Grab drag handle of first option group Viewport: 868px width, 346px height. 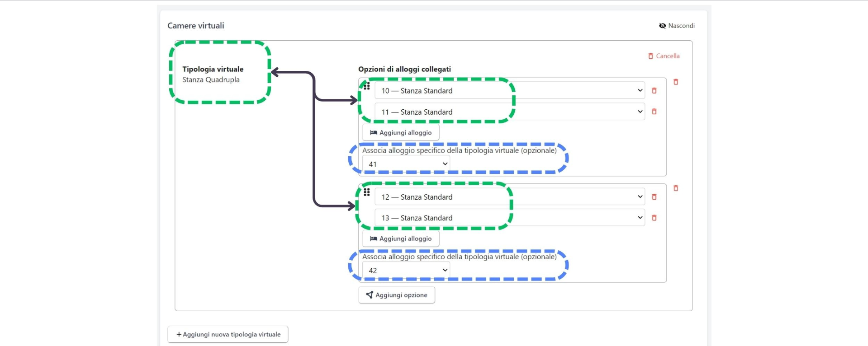coord(367,86)
